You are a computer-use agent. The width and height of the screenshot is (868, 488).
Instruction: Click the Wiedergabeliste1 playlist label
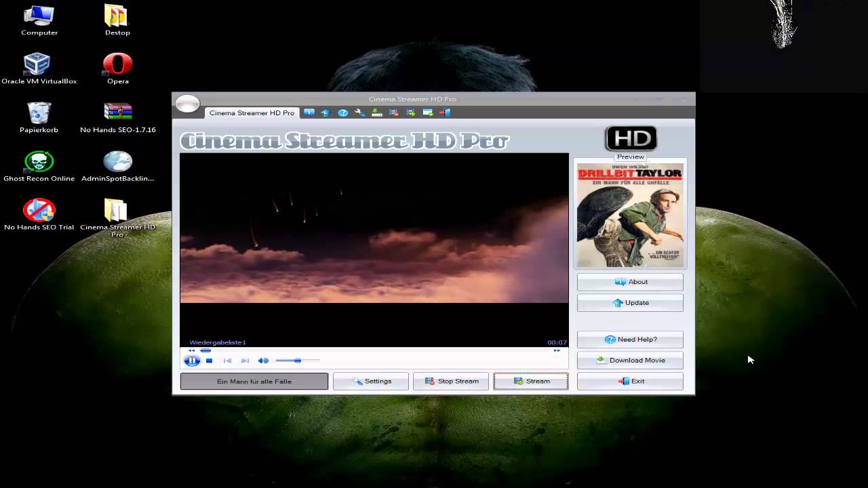coord(218,342)
